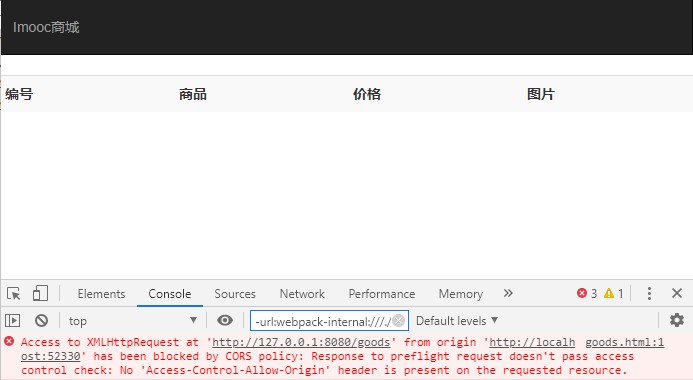Image resolution: width=693 pixels, height=380 pixels.
Task: Close the DevTools panel
Action: (x=677, y=293)
